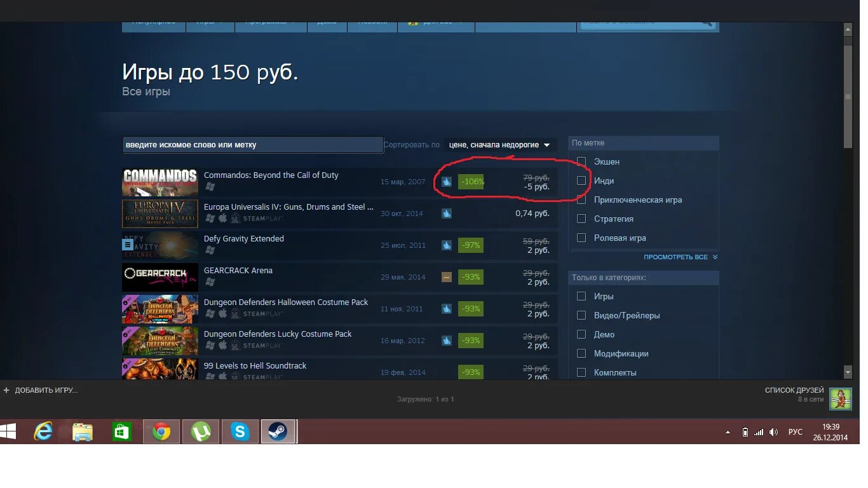
Task: Open Defy Gravity Extended game page
Action: coord(244,239)
